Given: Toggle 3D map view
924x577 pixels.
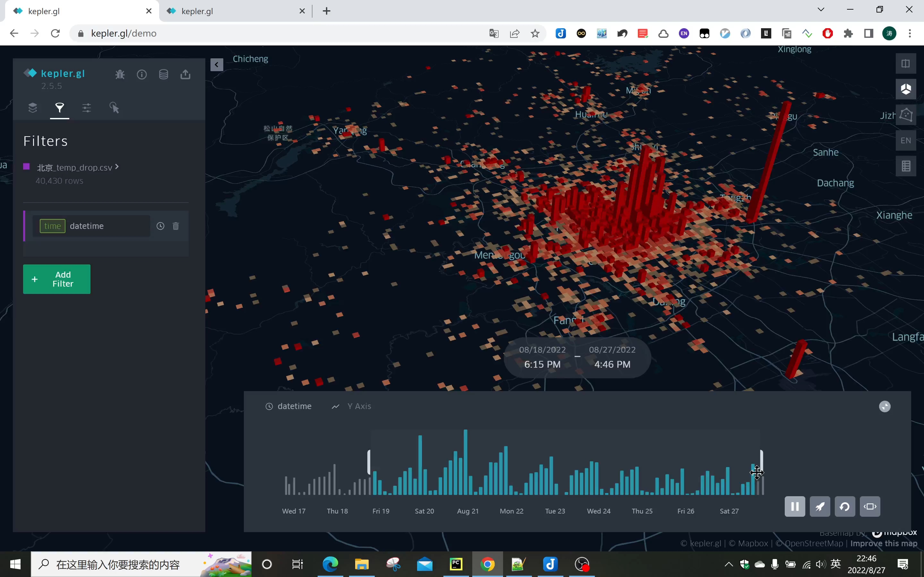Looking at the screenshot, I should point(906,89).
